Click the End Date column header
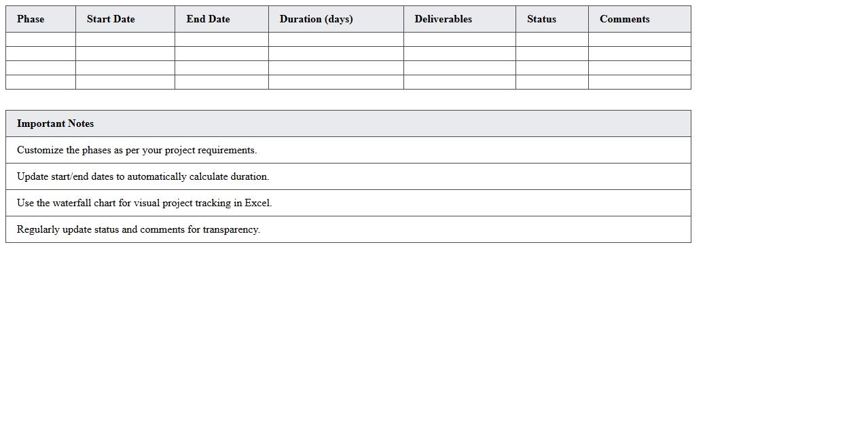The width and height of the screenshot is (868, 441). [x=208, y=19]
